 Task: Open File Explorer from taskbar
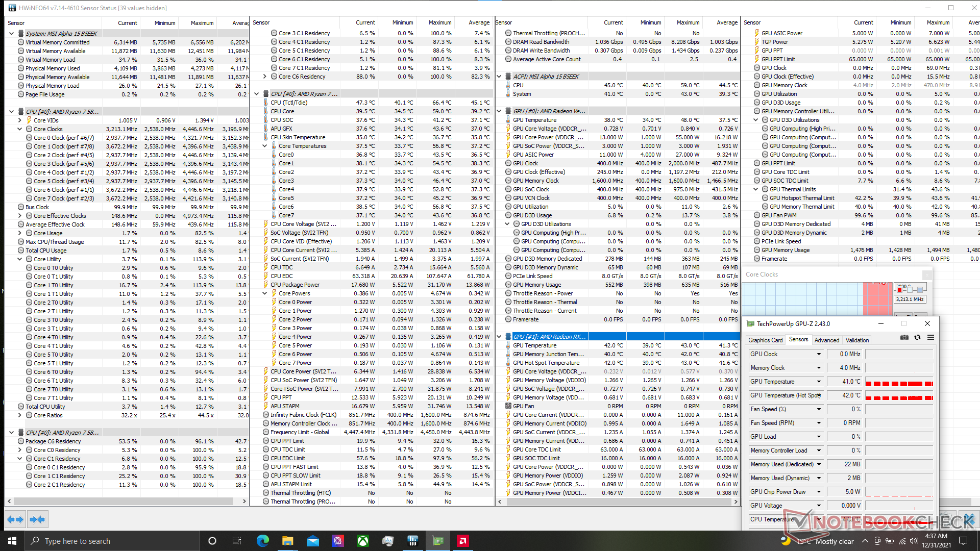pyautogui.click(x=287, y=541)
